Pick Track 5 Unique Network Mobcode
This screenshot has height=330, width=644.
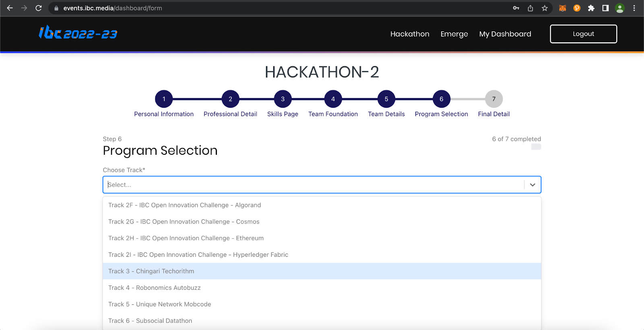click(x=322, y=304)
